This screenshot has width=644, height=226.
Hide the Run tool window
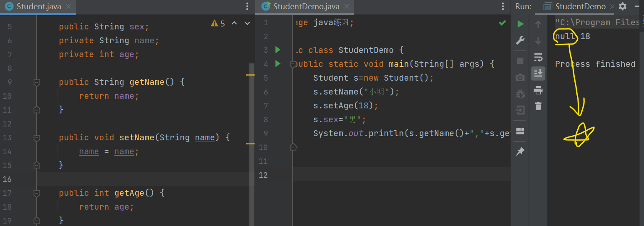(638, 6)
